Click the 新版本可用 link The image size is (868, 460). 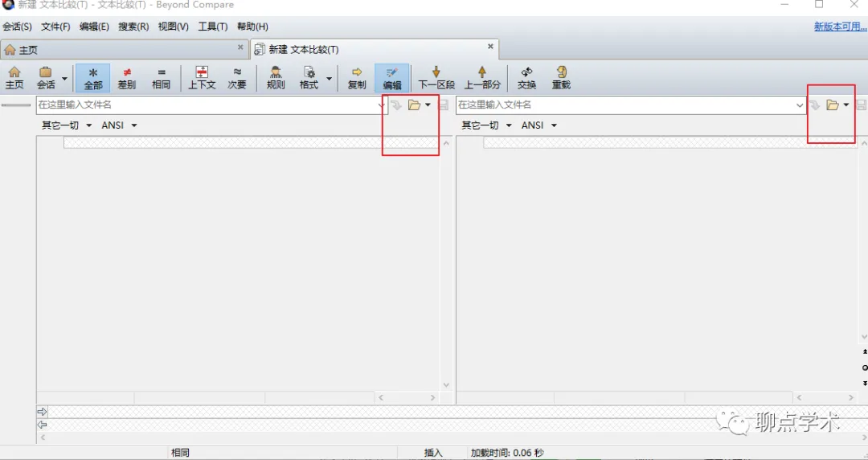point(841,27)
